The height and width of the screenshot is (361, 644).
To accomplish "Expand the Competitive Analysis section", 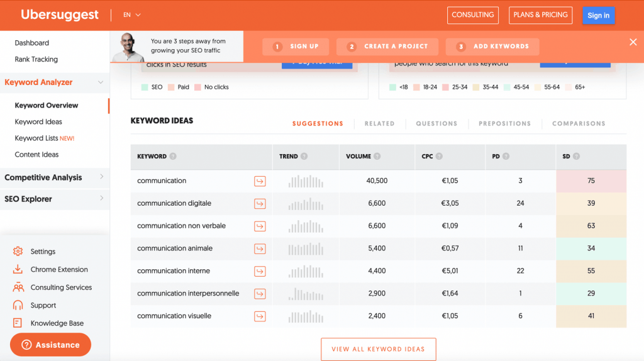I will (x=101, y=177).
